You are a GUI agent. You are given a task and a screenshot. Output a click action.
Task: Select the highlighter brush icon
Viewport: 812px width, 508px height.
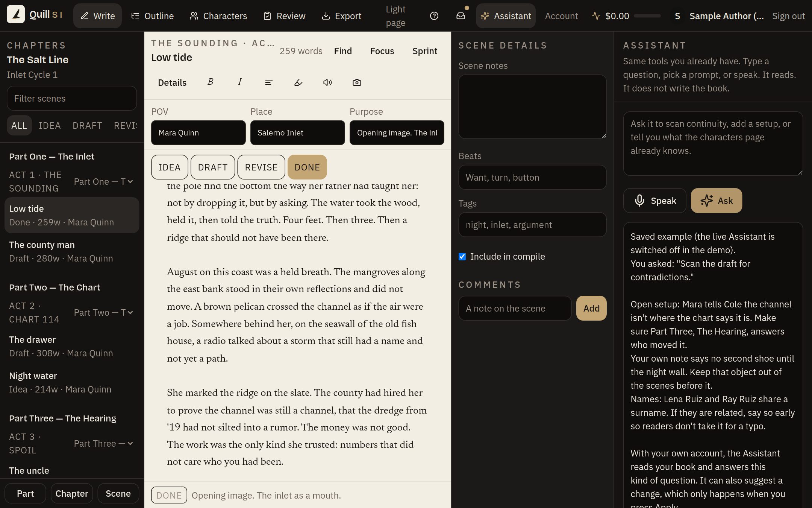point(298,82)
